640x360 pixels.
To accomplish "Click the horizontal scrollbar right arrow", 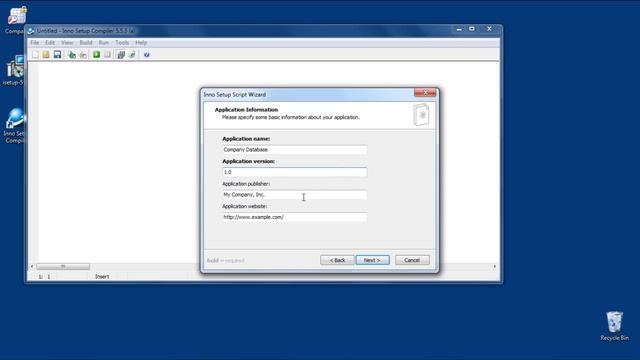I will (x=495, y=267).
